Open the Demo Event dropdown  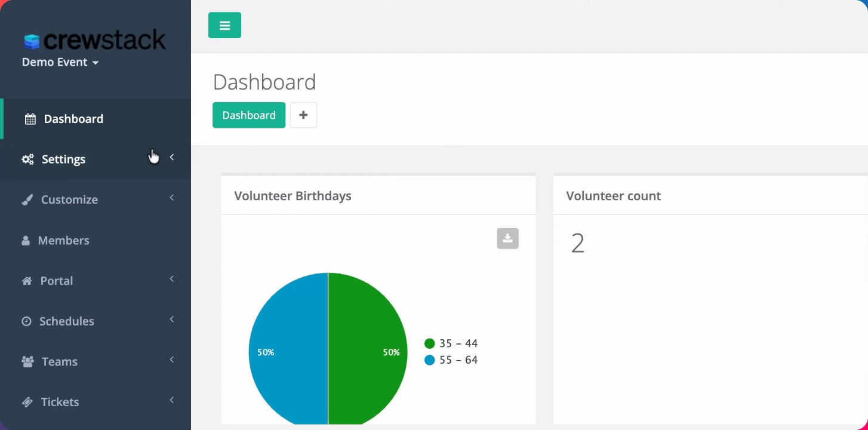click(60, 62)
